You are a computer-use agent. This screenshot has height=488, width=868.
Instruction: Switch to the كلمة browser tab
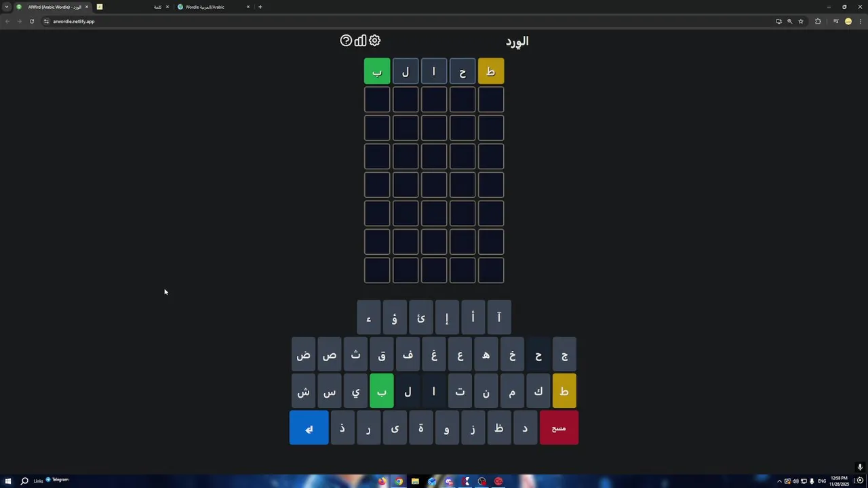click(x=133, y=7)
